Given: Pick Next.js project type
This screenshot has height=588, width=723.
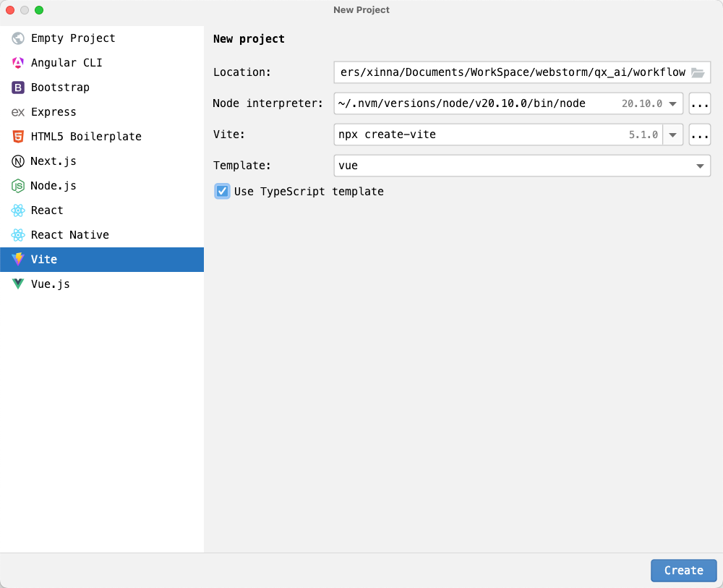Looking at the screenshot, I should pos(102,161).
